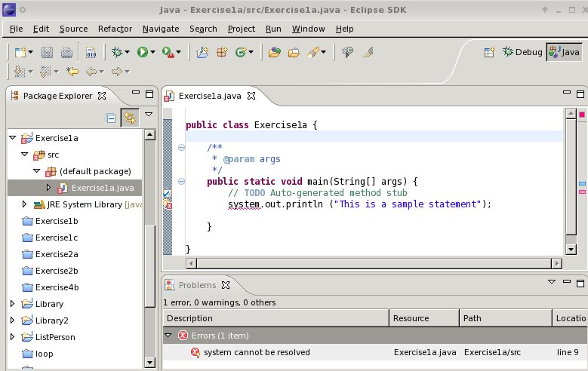Switch to the Debug perspective
Viewport: 588px width, 371px height.
[522, 52]
